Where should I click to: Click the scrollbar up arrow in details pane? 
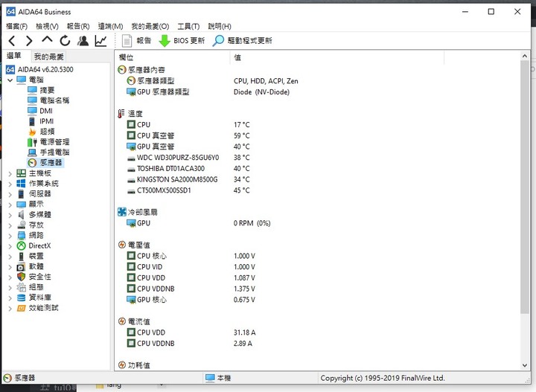525,56
